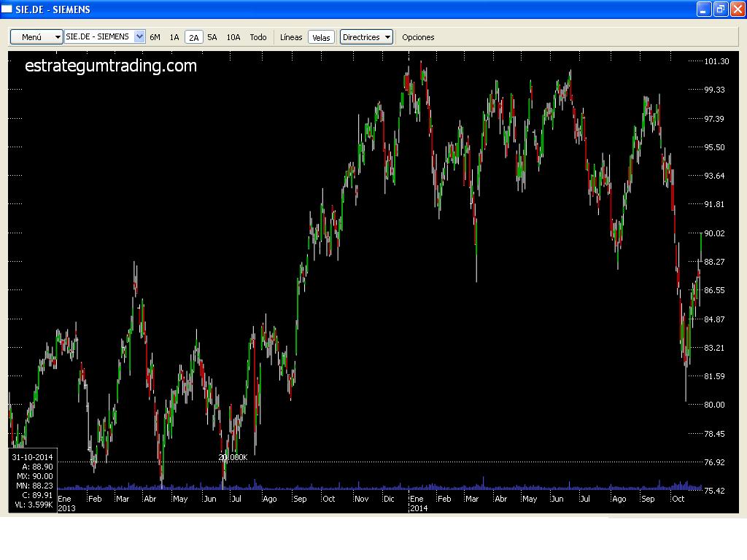Image resolution: width=747 pixels, height=560 pixels.
Task: Click the VL: 3.599K volume value
Action: coord(34,505)
